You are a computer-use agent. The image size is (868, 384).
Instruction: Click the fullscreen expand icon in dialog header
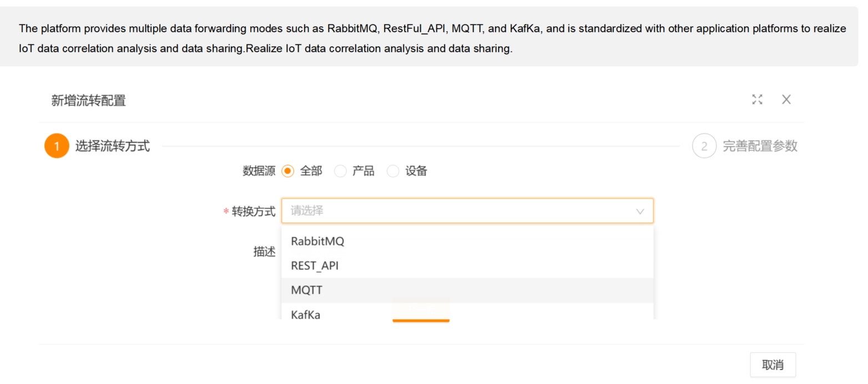757,99
